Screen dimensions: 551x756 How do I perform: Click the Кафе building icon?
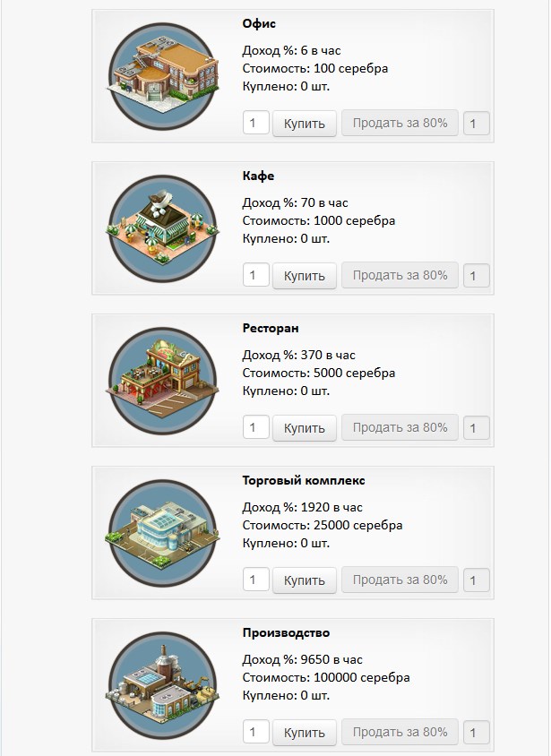click(162, 228)
